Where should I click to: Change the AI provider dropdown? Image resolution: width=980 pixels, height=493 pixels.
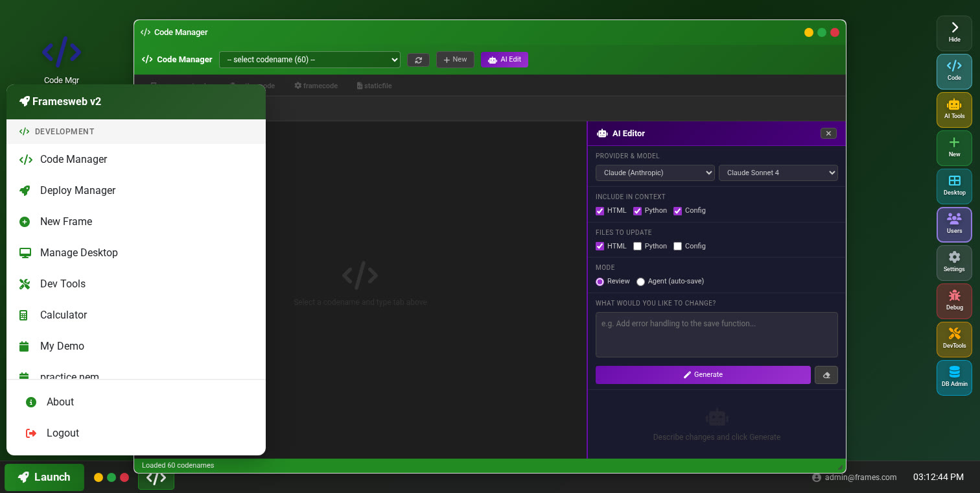655,173
